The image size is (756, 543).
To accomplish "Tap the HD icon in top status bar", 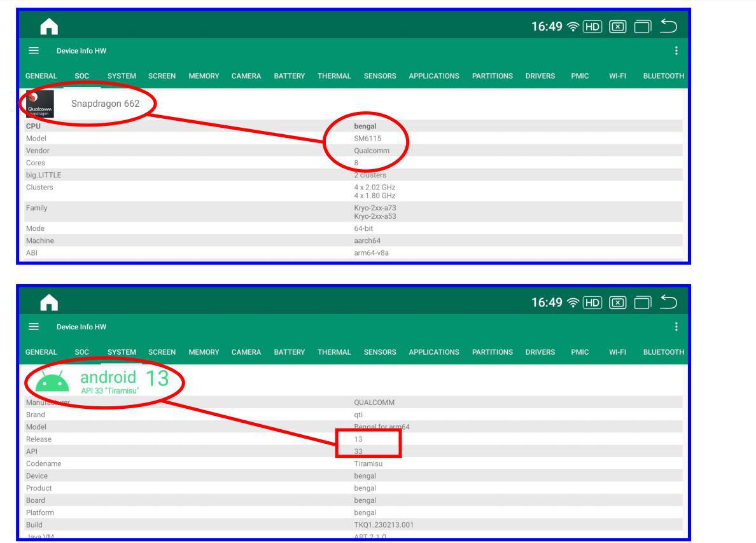I will pos(592,27).
